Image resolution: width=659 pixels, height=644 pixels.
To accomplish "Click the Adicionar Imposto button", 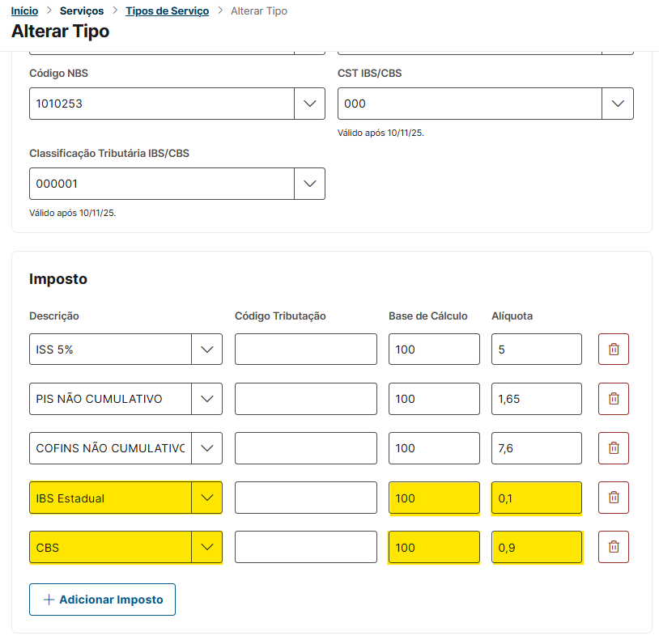I will pyautogui.click(x=102, y=600).
